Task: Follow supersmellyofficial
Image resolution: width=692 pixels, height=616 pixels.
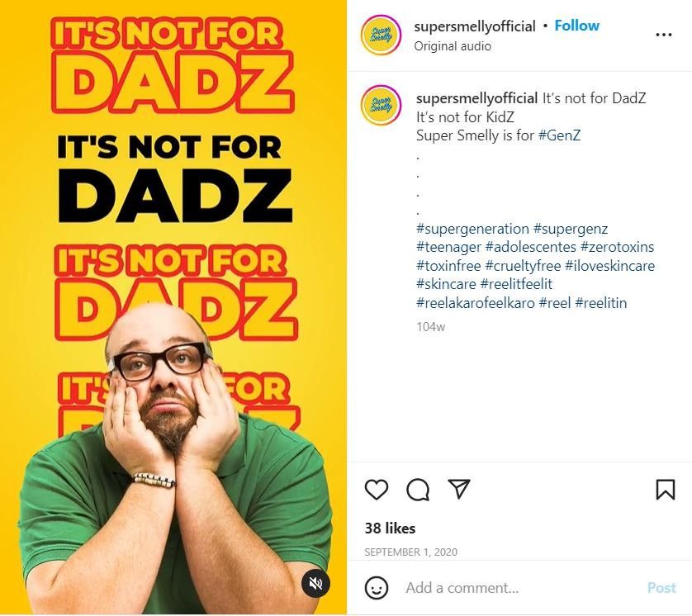Action: 576,25
